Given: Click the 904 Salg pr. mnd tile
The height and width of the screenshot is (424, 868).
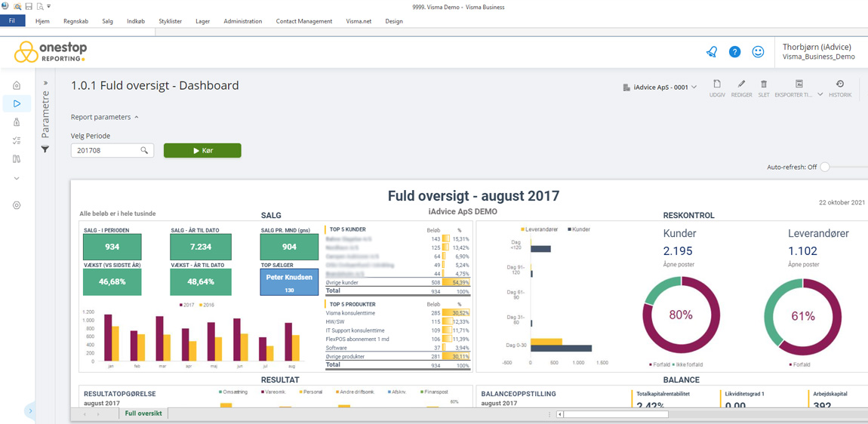Looking at the screenshot, I should tap(289, 247).
